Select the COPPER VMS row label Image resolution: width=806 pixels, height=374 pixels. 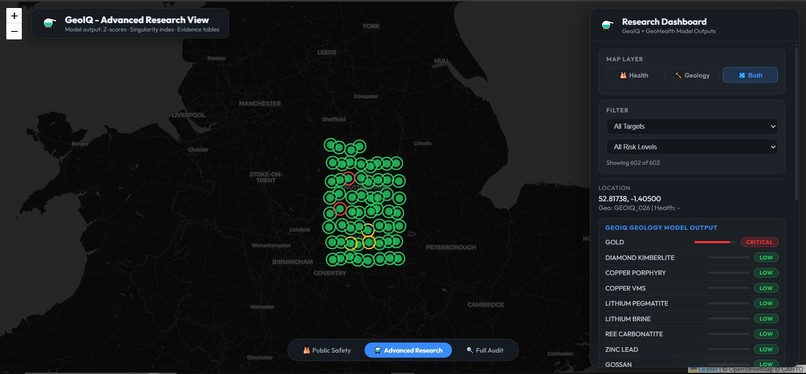point(625,288)
